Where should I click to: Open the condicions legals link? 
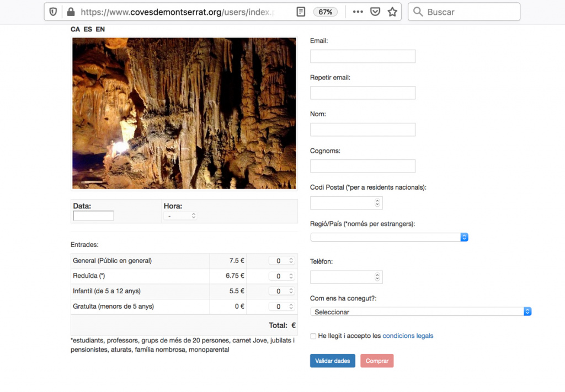pos(408,336)
